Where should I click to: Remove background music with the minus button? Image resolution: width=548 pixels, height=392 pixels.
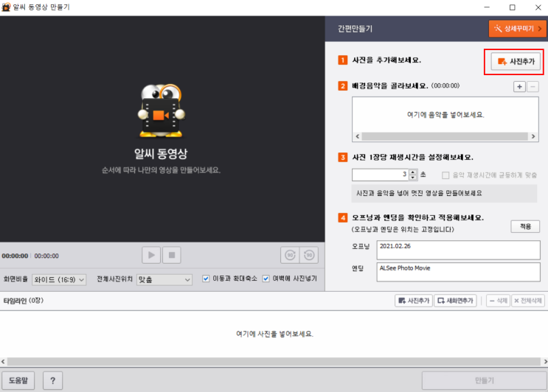pos(533,86)
